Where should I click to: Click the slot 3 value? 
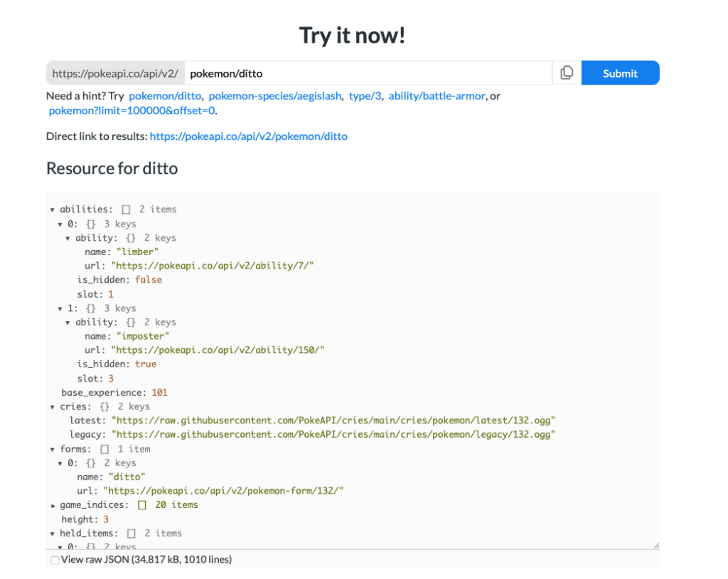pyautogui.click(x=111, y=379)
